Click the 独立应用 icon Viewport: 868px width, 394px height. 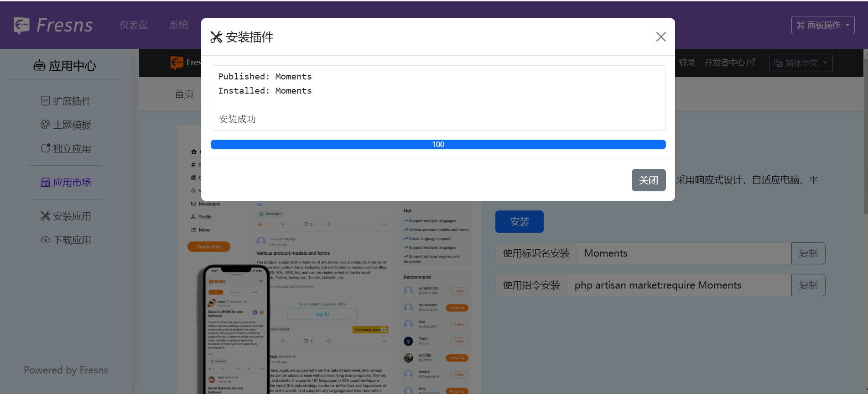coord(45,148)
